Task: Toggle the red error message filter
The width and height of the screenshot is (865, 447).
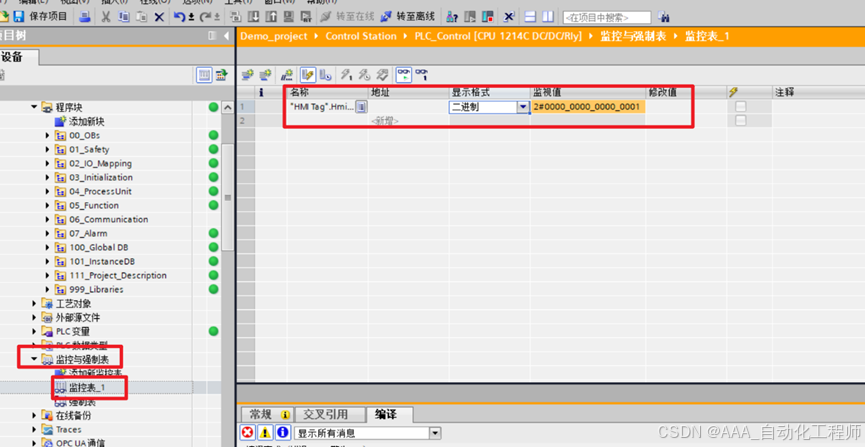Action: [248, 433]
